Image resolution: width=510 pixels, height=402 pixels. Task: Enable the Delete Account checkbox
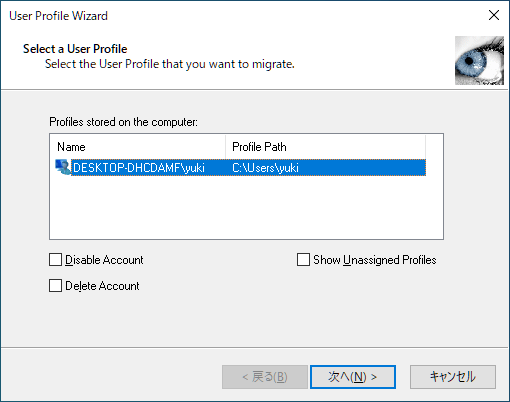click(x=55, y=286)
